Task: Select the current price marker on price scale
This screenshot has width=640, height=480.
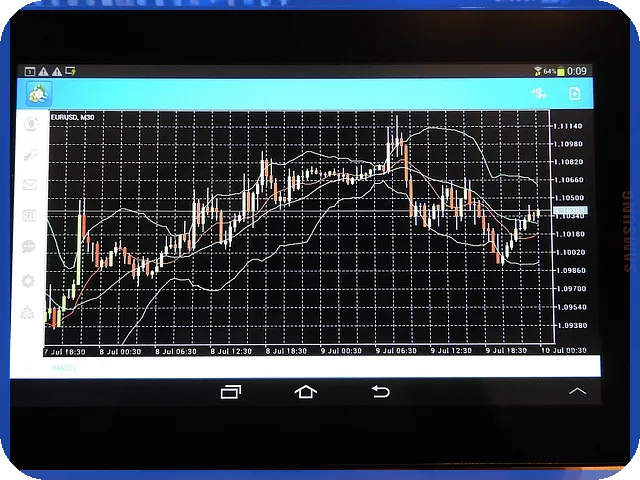Action: click(x=570, y=210)
